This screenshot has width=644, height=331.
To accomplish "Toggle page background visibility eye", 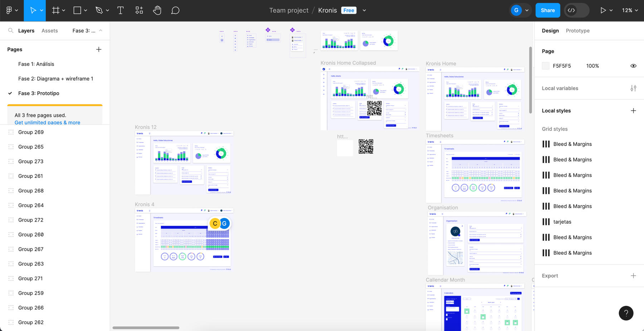I will tap(633, 66).
